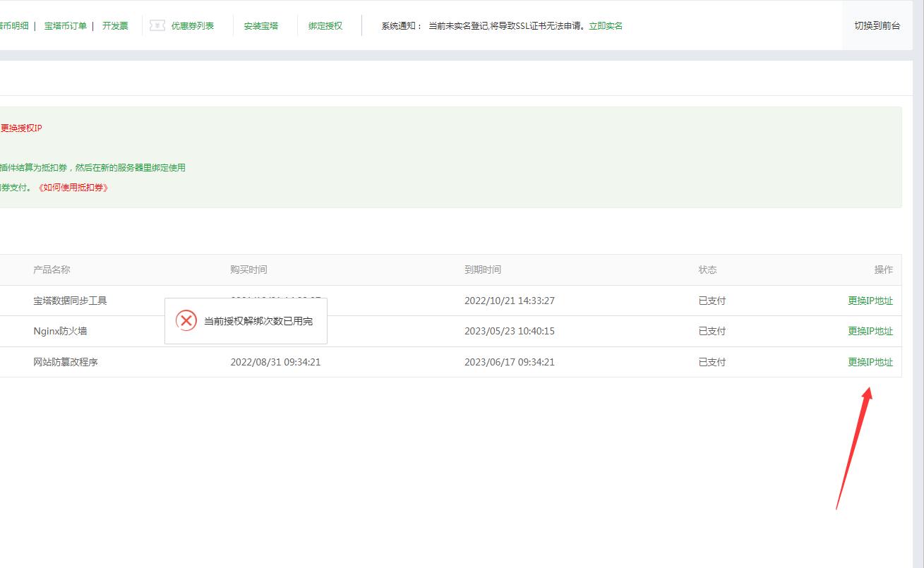
Task: Click the 系统通知 label
Action: [x=401, y=25]
